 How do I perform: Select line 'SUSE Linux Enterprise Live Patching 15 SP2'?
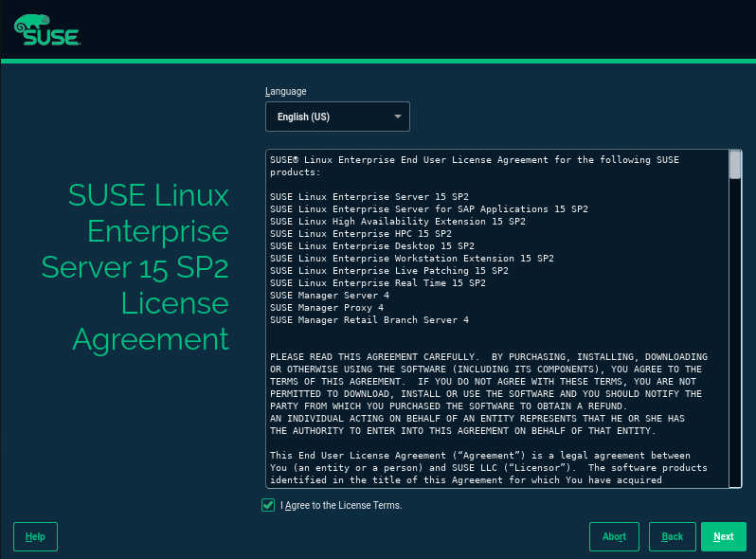click(389, 271)
